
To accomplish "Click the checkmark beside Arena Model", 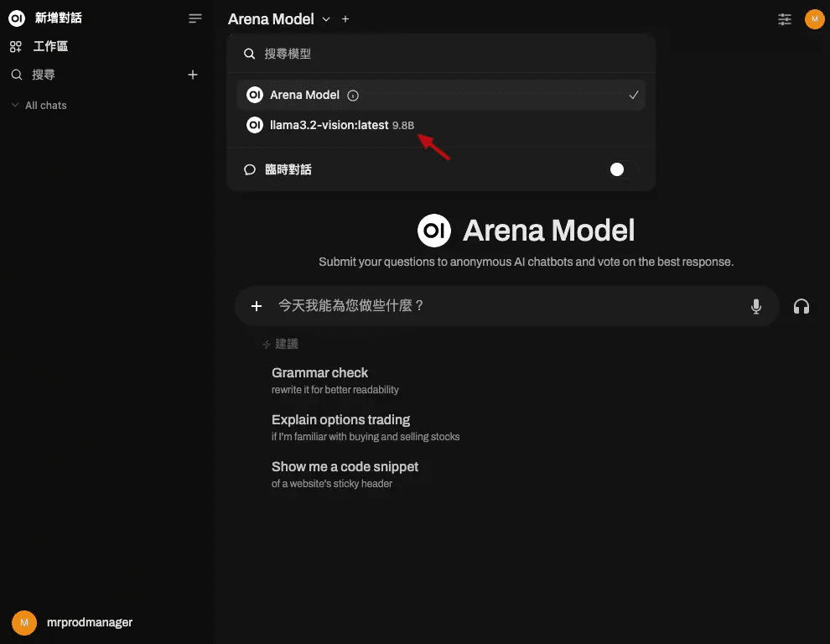I will [633, 96].
